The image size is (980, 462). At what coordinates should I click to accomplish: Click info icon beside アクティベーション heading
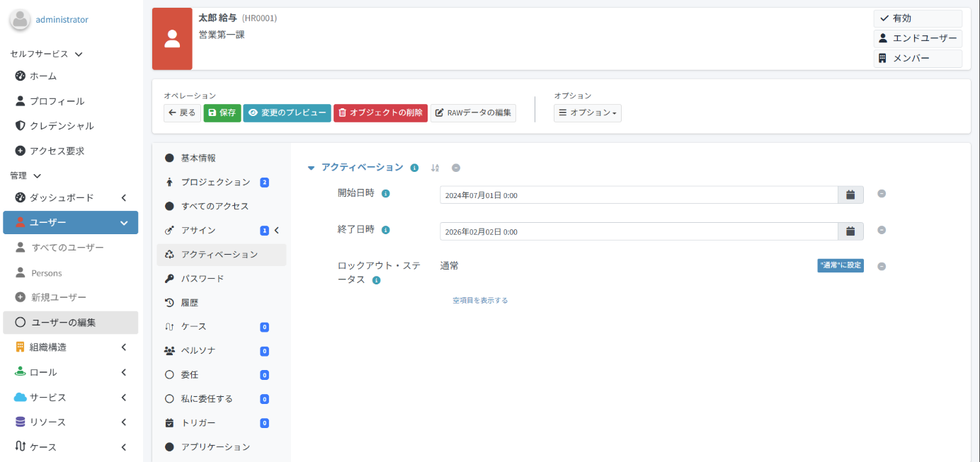pyautogui.click(x=414, y=168)
